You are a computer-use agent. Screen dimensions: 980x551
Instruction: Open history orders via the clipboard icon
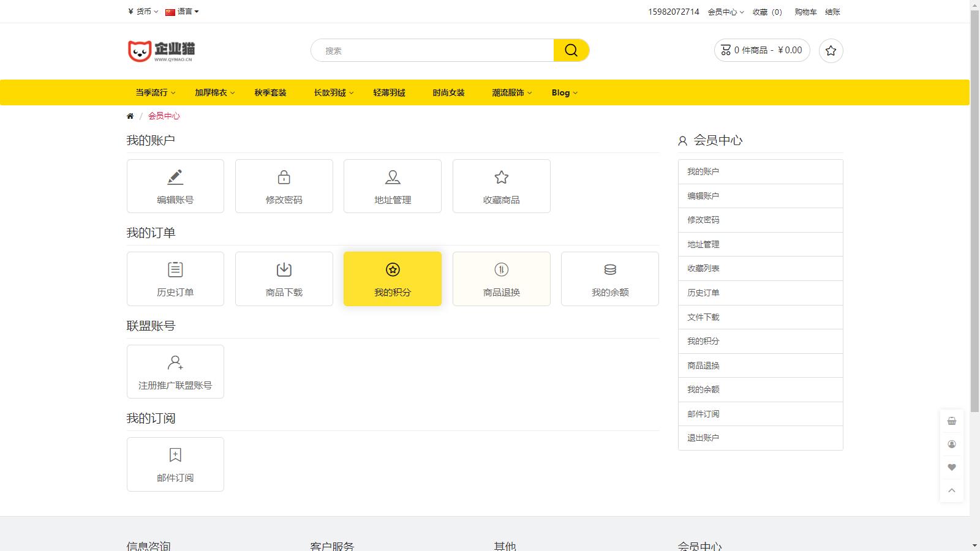point(175,269)
